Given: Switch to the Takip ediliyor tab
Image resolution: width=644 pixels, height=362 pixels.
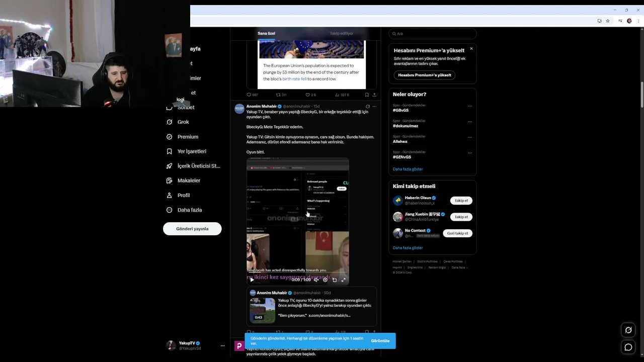Looking at the screenshot, I should pos(342,33).
